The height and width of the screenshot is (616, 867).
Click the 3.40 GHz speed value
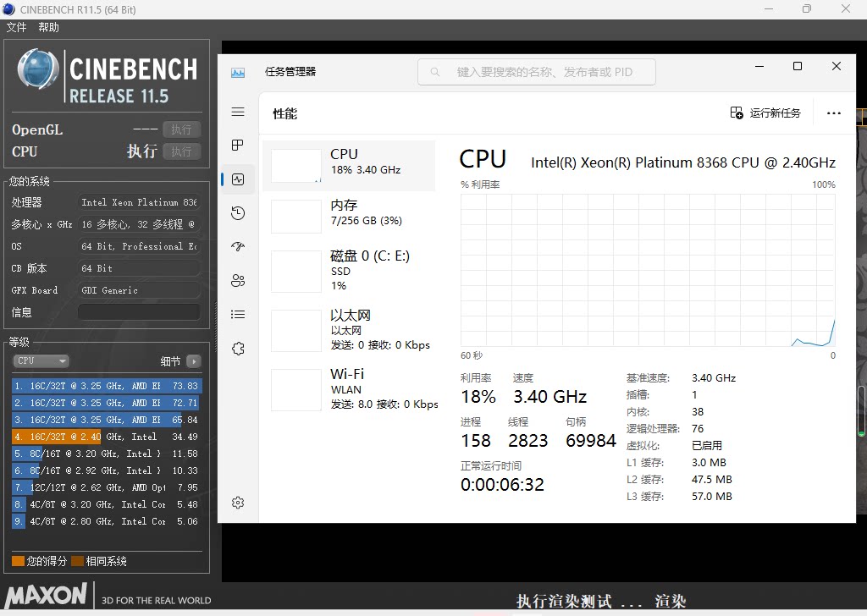click(x=549, y=397)
